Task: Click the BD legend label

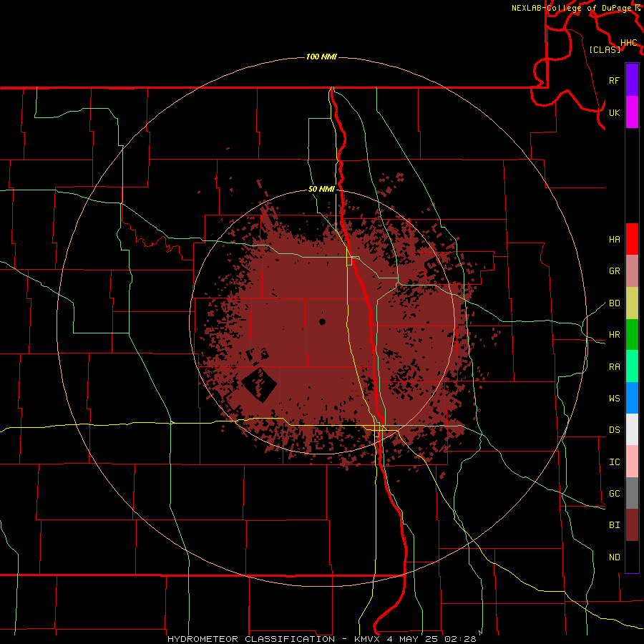Action: (x=614, y=303)
